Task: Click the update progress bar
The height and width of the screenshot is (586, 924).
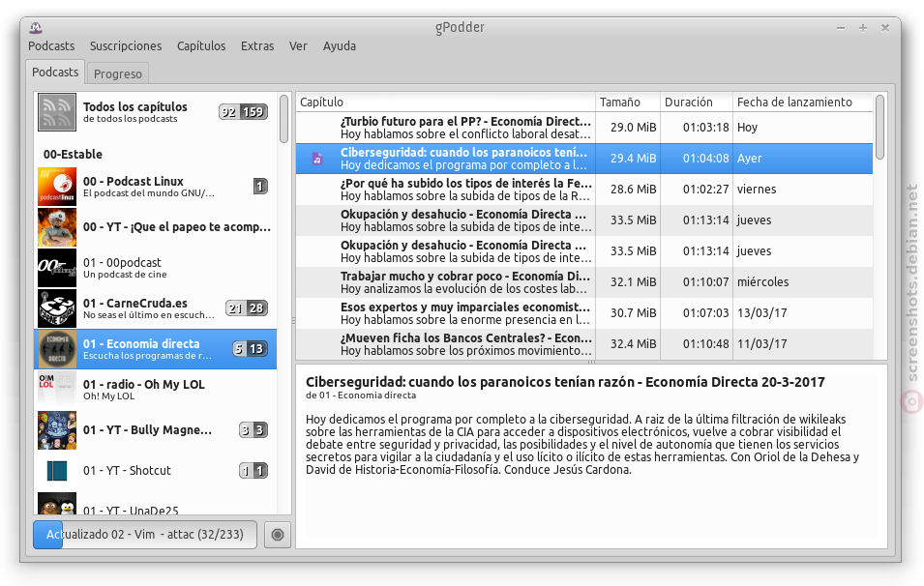Action: click(145, 535)
